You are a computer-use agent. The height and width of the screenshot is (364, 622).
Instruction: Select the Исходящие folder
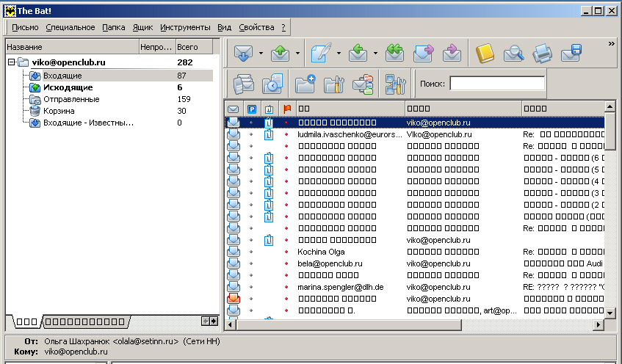(x=68, y=87)
